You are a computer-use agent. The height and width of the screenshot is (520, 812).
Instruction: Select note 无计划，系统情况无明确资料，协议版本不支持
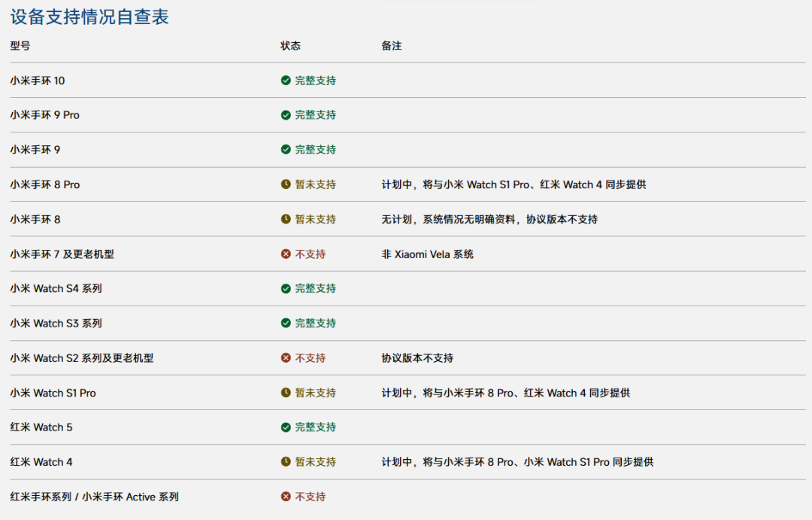click(x=489, y=219)
